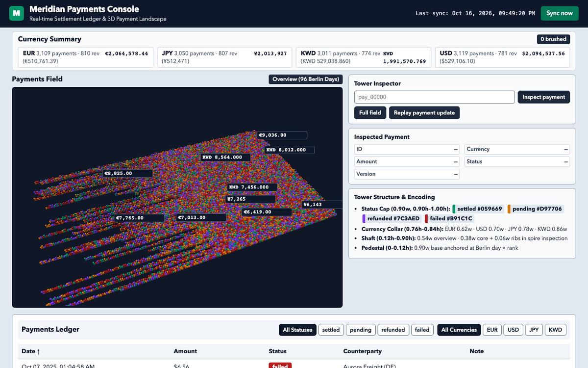The width and height of the screenshot is (588, 368).
Task: Click the Sync now button
Action: coord(560,13)
